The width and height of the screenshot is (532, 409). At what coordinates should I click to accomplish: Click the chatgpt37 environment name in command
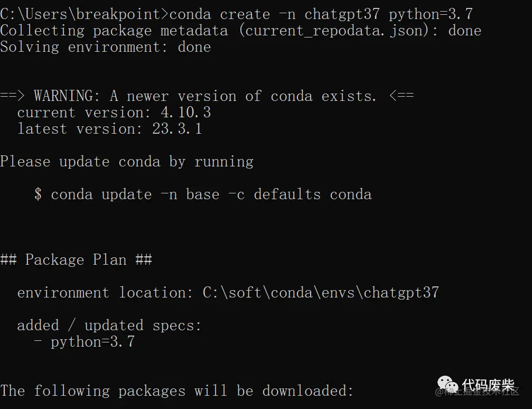coord(342,15)
